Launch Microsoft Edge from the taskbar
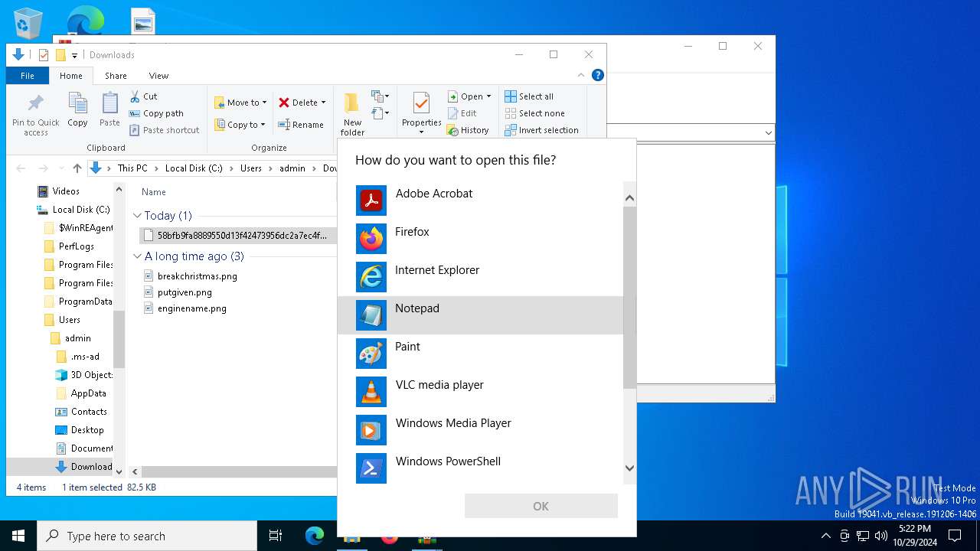 315,536
